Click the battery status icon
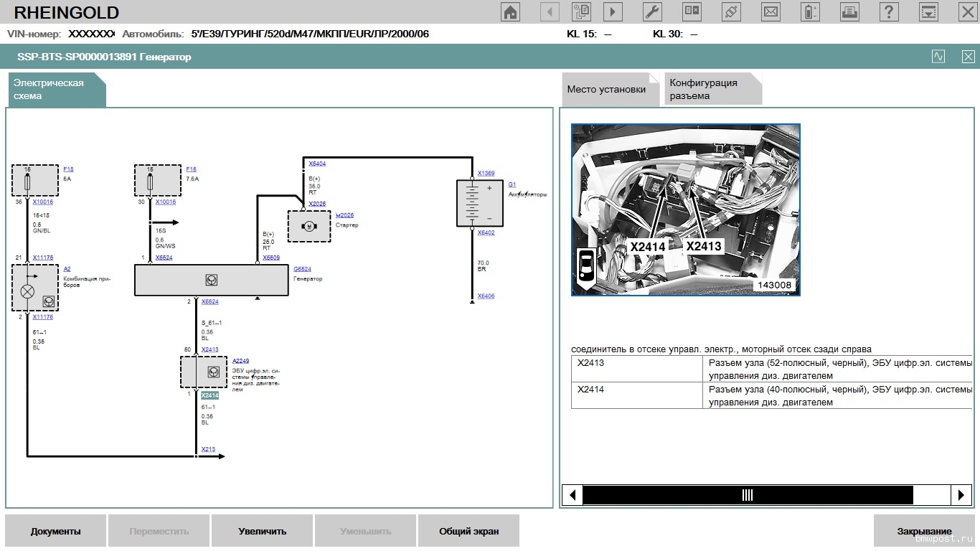Screen dimensions: 980x551 (x=810, y=12)
